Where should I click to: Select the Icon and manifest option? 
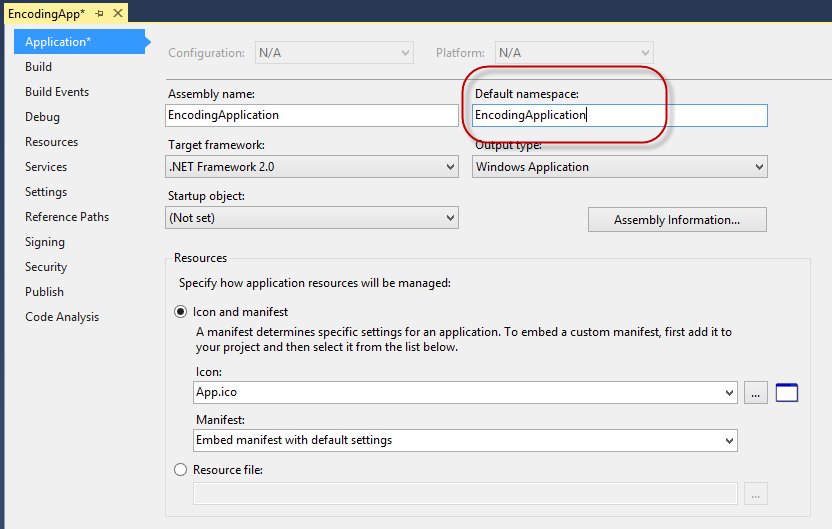point(181,312)
